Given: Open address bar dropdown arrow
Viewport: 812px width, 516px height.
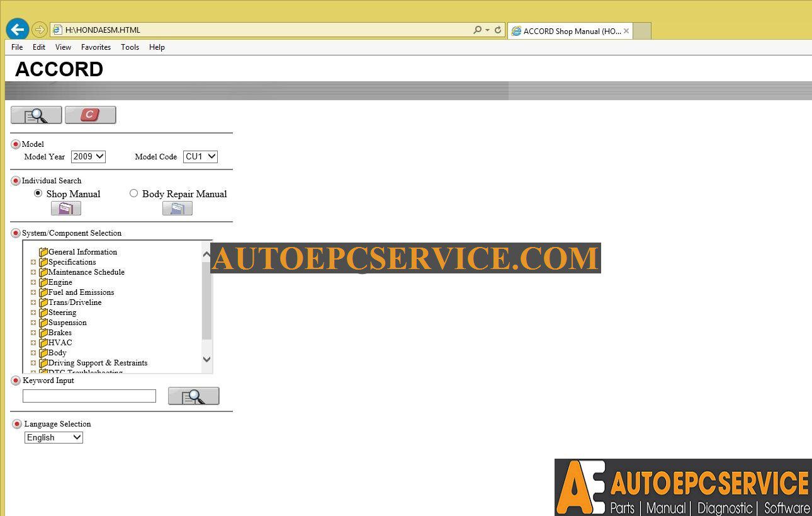Looking at the screenshot, I should [x=487, y=30].
